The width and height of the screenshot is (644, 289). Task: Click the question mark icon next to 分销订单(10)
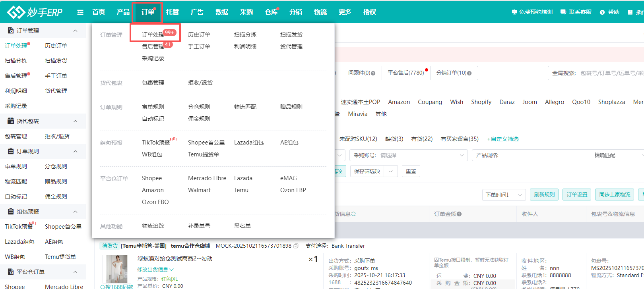[469, 73]
